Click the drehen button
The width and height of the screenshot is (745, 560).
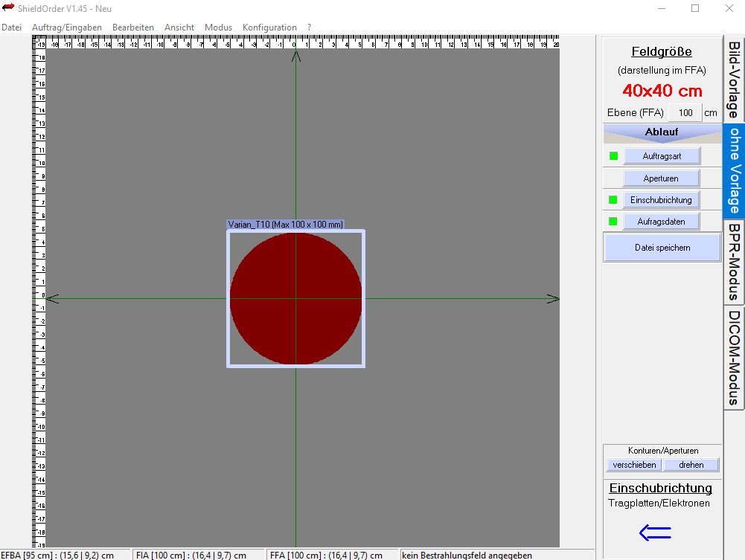(691, 465)
